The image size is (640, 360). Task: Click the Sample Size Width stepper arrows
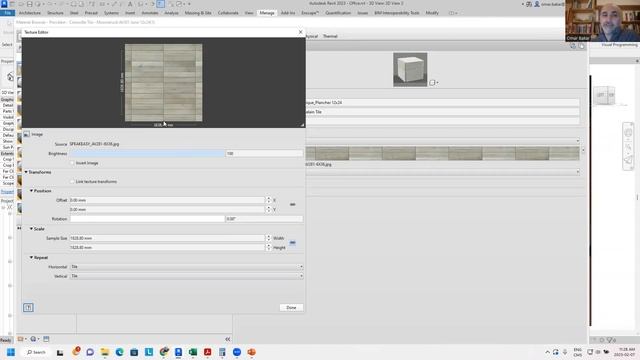pyautogui.click(x=268, y=238)
